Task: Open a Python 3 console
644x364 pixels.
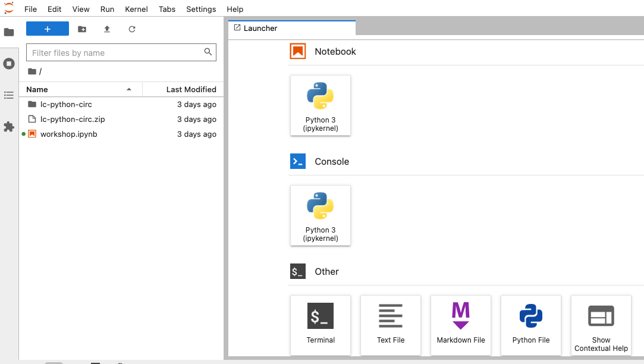Action: pos(320,215)
